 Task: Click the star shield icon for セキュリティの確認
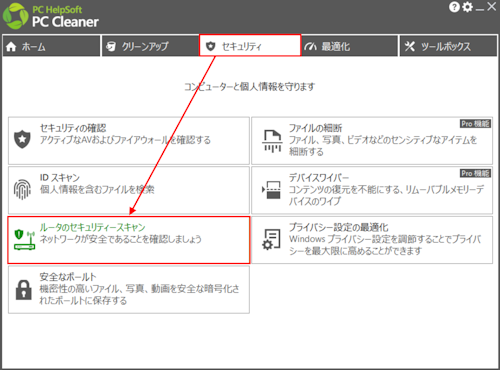pyautogui.click(x=22, y=139)
